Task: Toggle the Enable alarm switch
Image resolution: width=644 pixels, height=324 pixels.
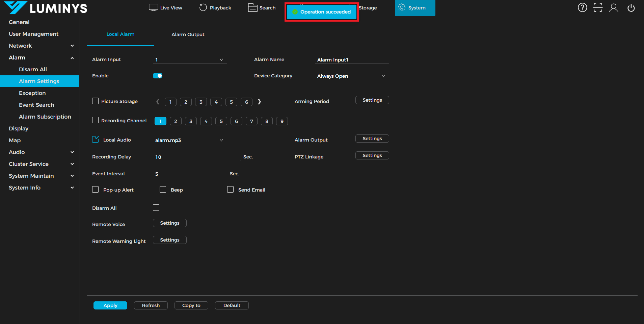Action: 158,76
